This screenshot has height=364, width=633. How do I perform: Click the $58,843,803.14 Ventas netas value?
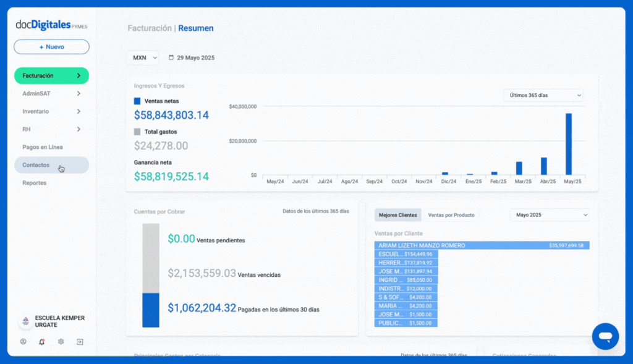click(x=172, y=116)
